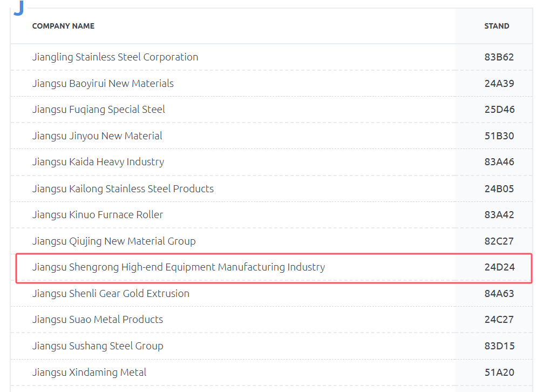Open Jiangsu Fuqiang Special Steel entry

click(99, 110)
